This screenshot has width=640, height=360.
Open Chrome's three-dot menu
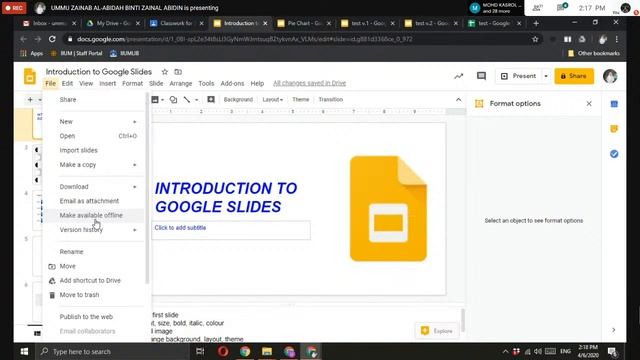point(617,39)
